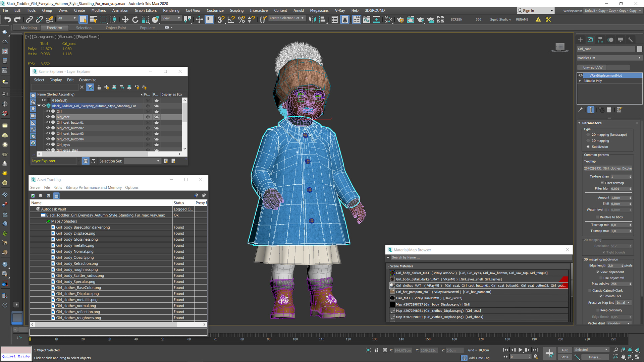The image size is (644, 362).
Task: Open Customize menu in Scene Explorer
Action: (x=88, y=80)
